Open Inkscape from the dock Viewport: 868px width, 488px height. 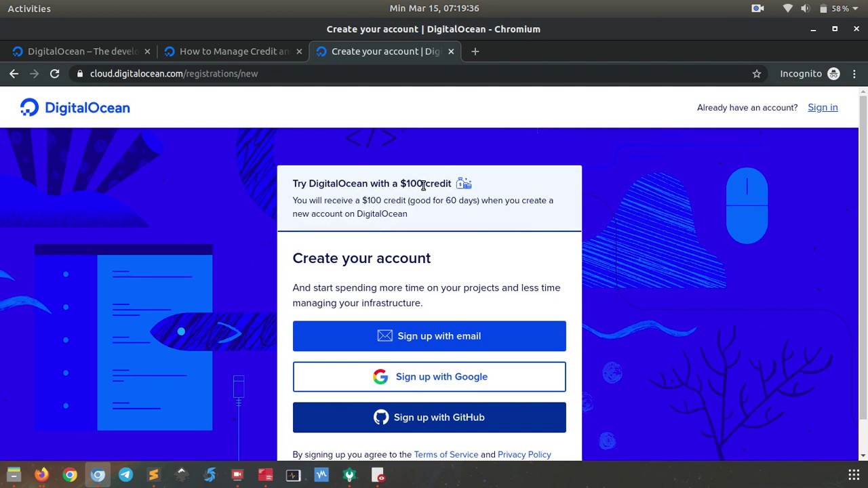[x=182, y=475]
